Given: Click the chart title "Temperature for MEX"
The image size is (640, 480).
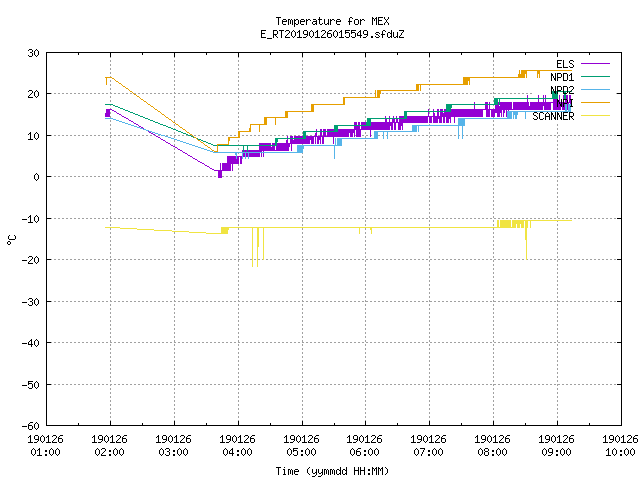Looking at the screenshot, I should tap(332, 21).
